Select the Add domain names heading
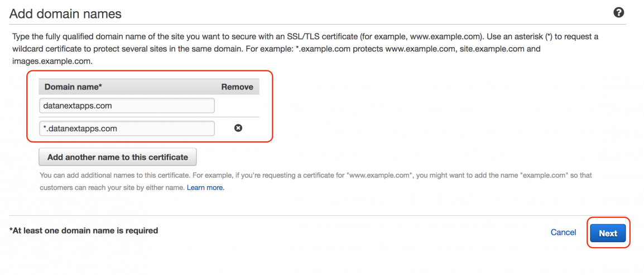The image size is (644, 275). click(65, 14)
